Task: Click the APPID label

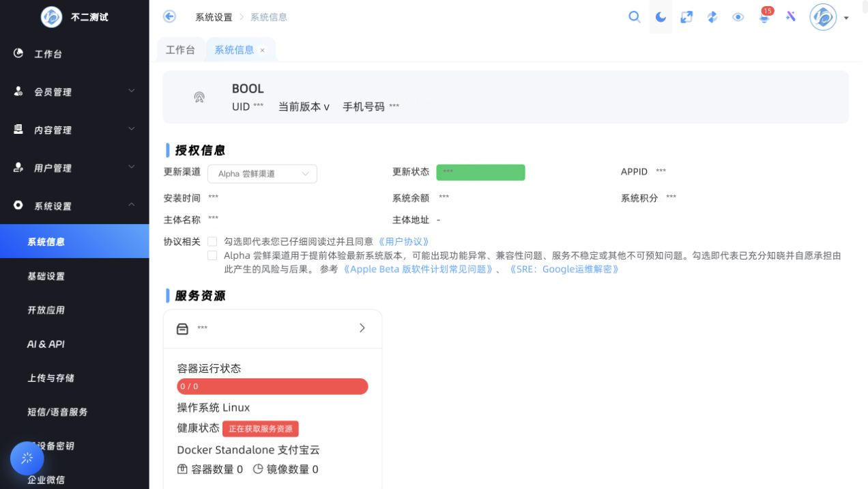Action: point(634,172)
